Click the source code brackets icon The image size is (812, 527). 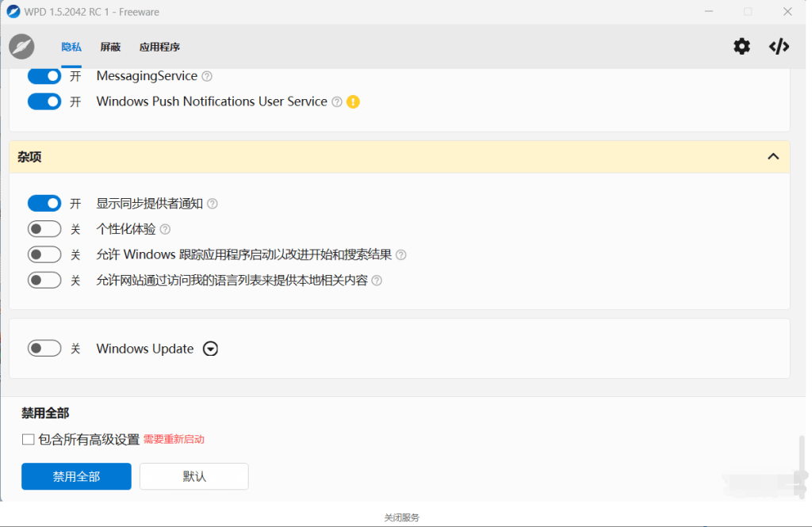point(779,47)
